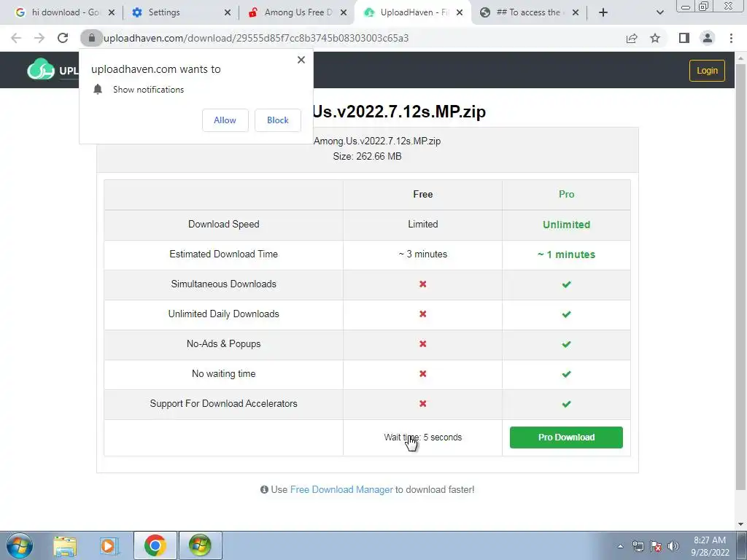Close the Settings tab
The image size is (747, 560).
pos(228,12)
